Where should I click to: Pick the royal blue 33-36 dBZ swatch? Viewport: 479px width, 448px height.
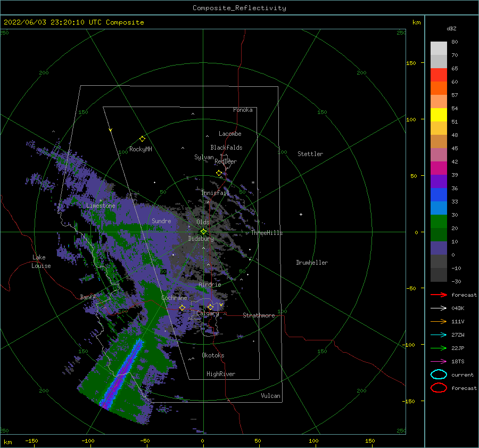click(x=439, y=195)
